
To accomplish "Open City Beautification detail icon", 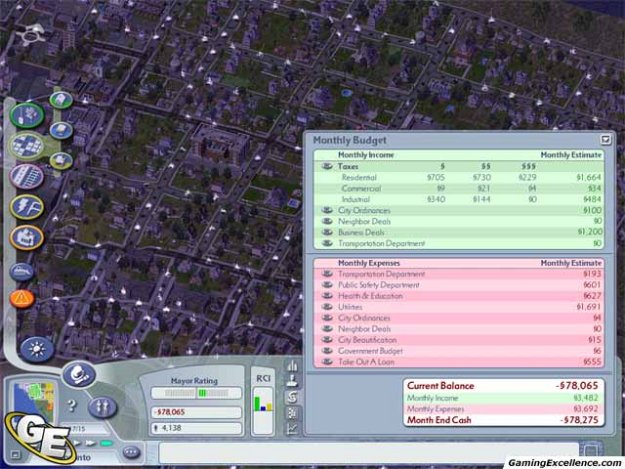I will click(x=327, y=339).
